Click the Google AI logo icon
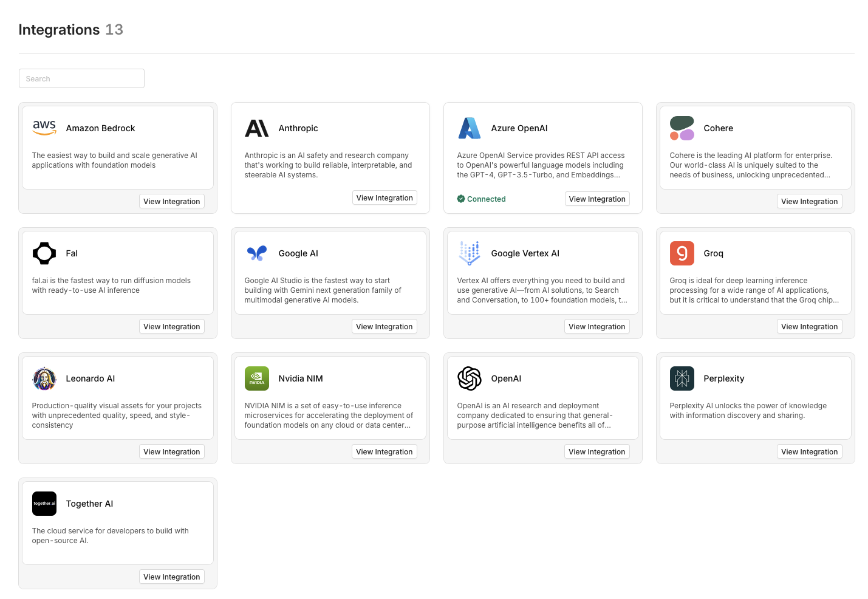This screenshot has width=868, height=599. coord(257,253)
